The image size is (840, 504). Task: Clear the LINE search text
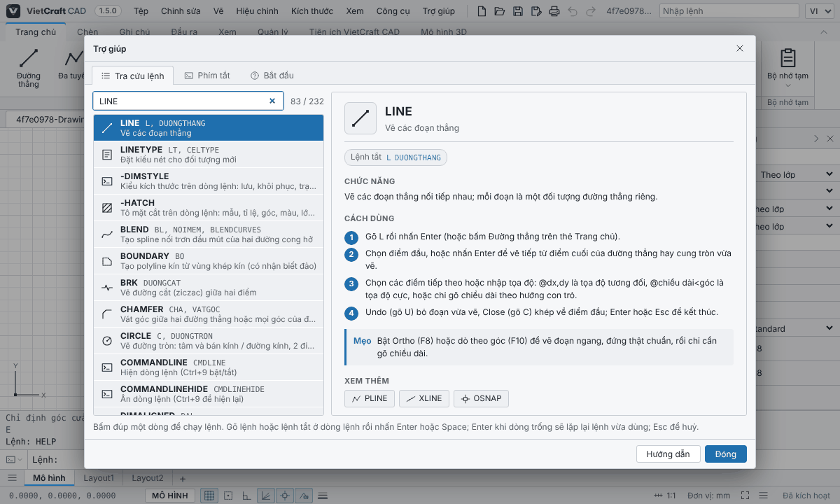pyautogui.click(x=272, y=101)
